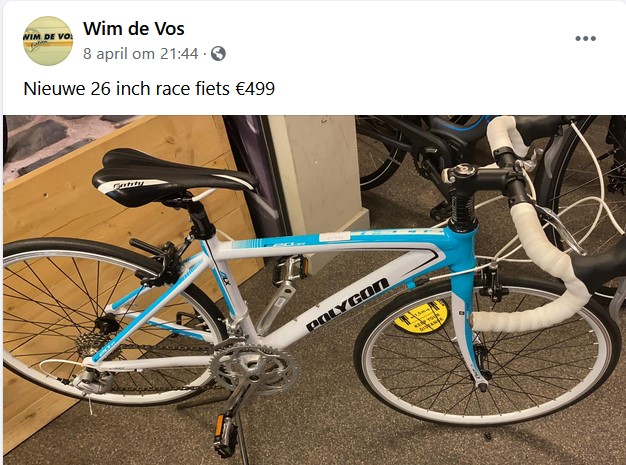Click the black saddle in the photo
The height and width of the screenshot is (465, 626).
click(174, 178)
